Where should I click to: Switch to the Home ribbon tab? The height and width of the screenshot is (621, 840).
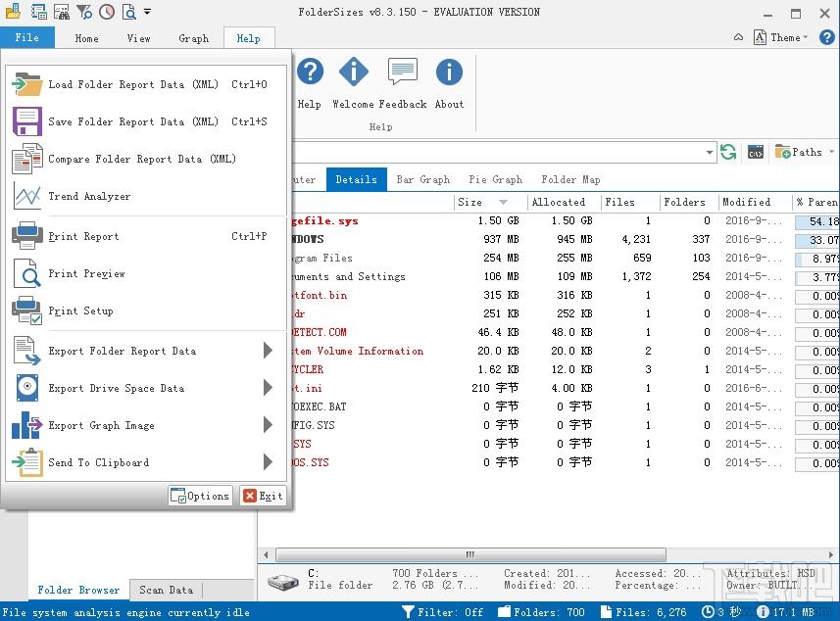(x=87, y=38)
